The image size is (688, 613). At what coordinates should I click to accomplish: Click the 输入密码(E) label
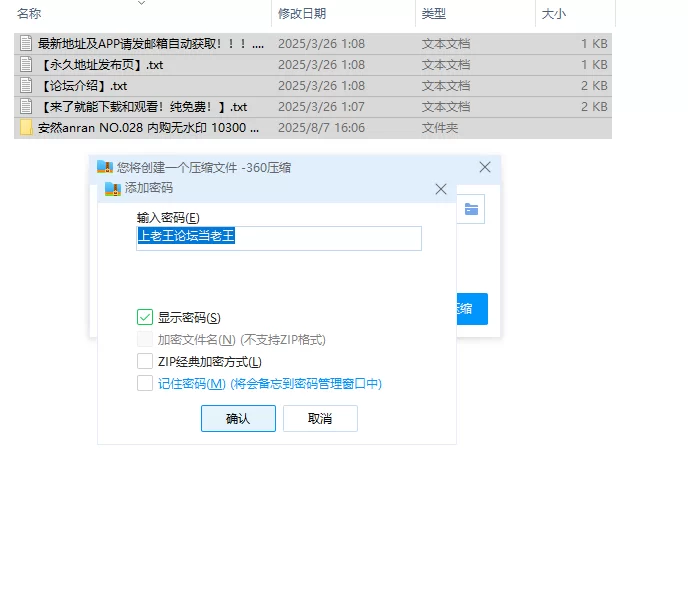click(168, 218)
